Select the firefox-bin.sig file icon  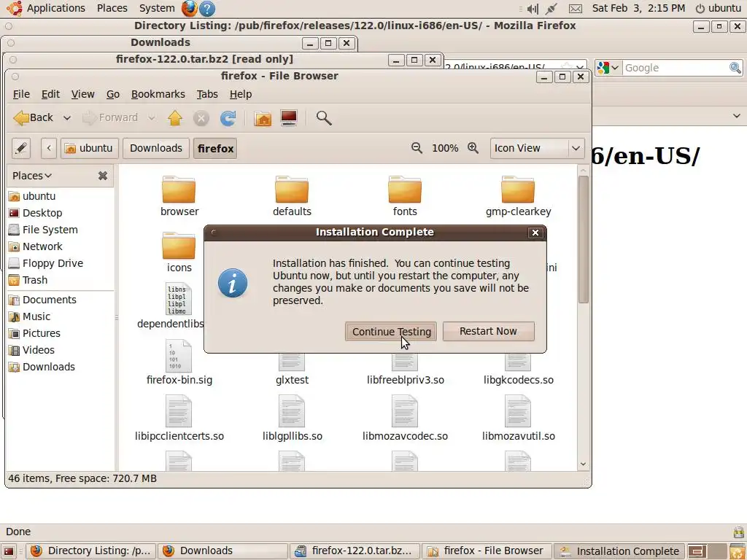179,356
